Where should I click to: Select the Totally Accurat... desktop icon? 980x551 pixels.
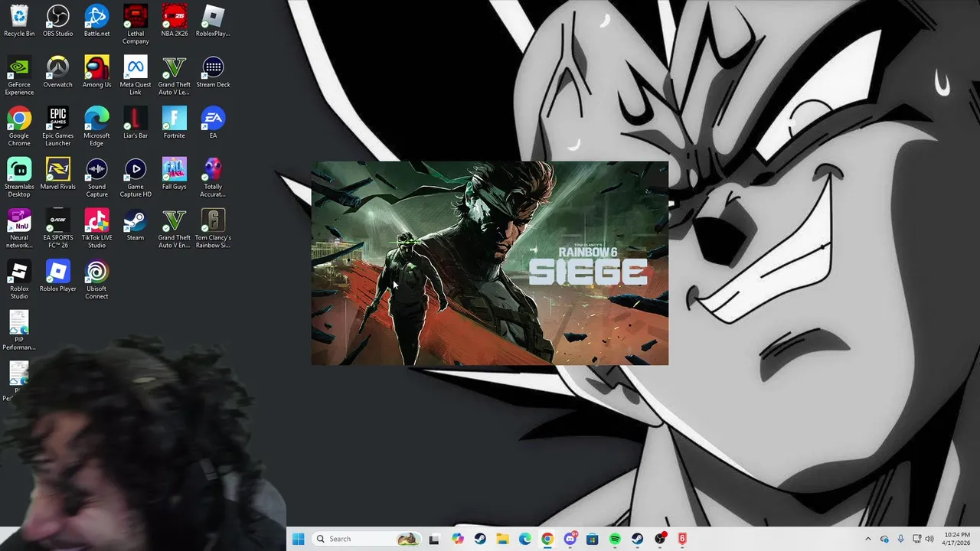[213, 178]
